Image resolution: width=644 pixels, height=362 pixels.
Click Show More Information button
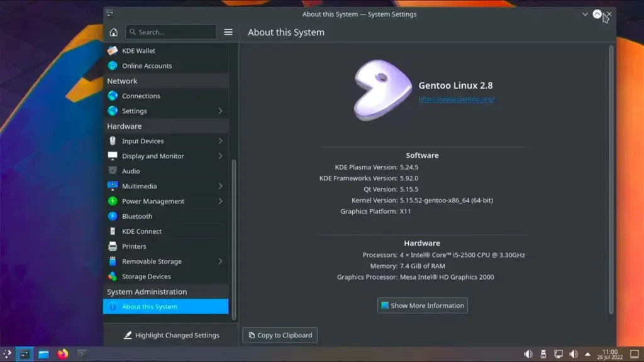tap(422, 305)
